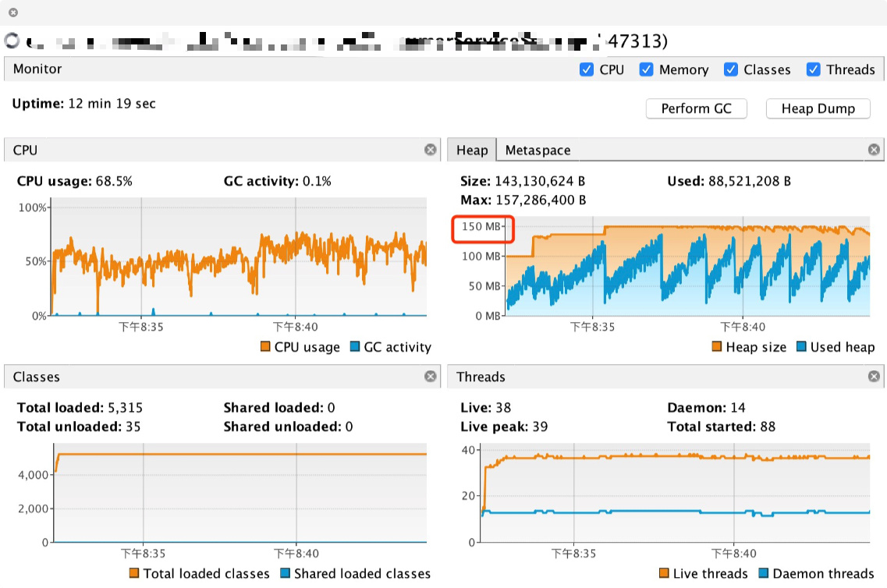Click the blue GC activity legend swatch
Screen dimensions: 887x588
click(355, 346)
